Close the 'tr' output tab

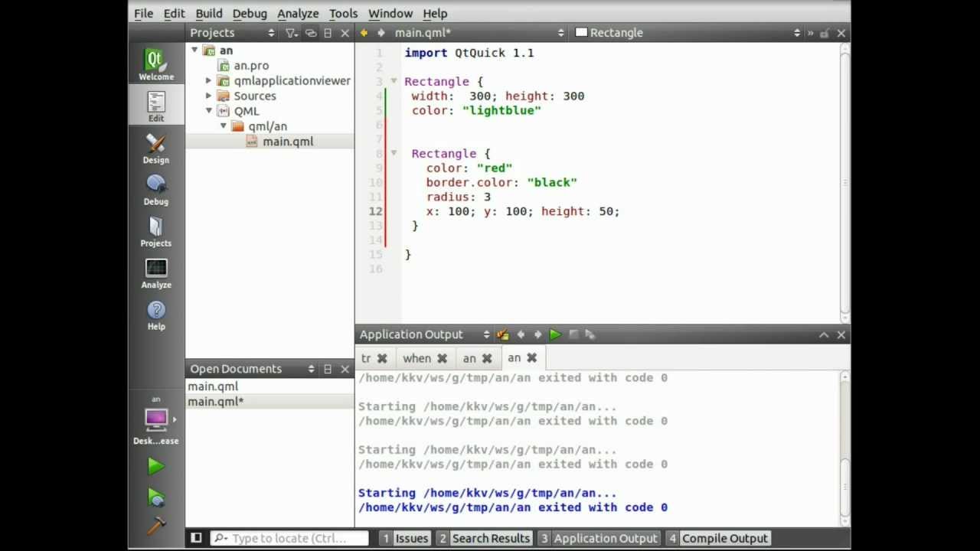[x=382, y=358]
